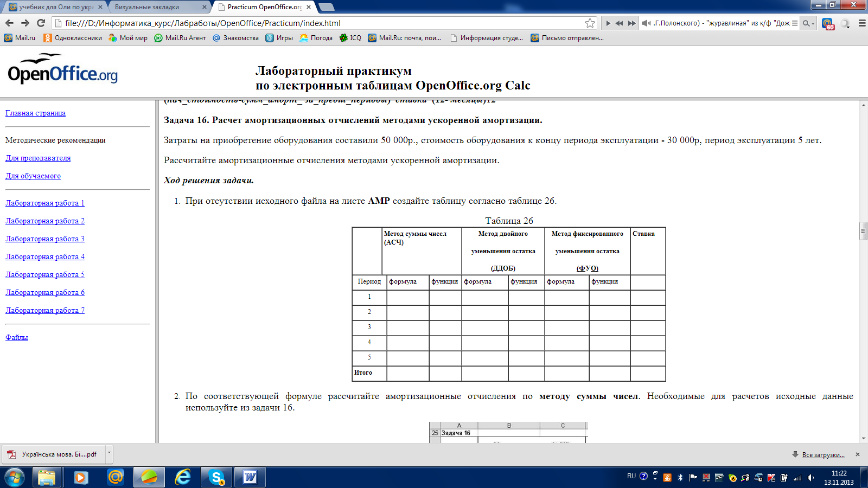868x488 pixels.
Task: Open 'Лабораторная работа 5'
Action: [45, 274]
